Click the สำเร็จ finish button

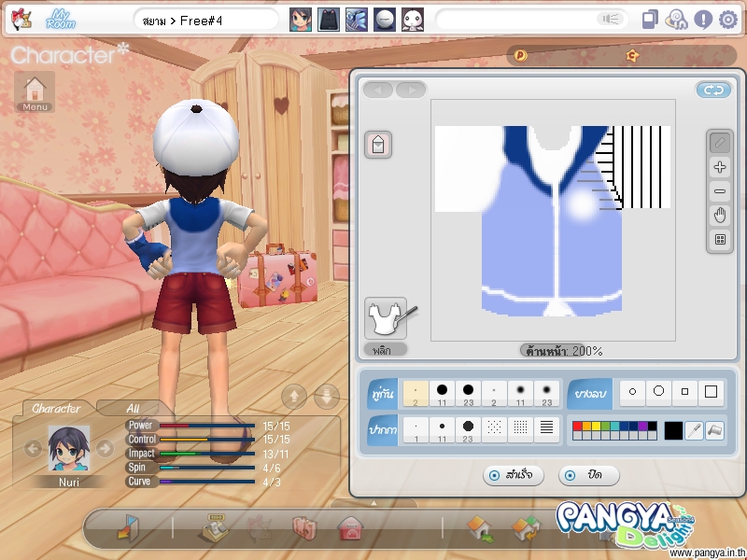pos(513,475)
